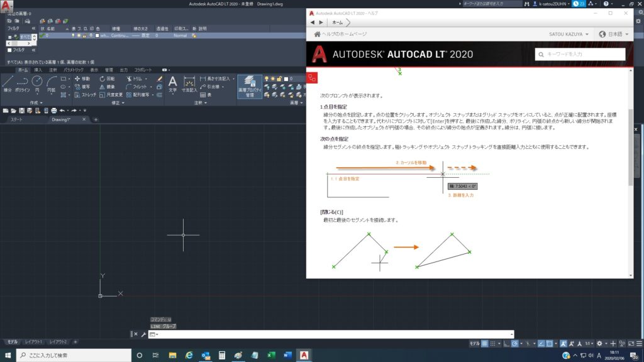This screenshot has width=644, height=362.
Task: Open the 1:1 annotation scale dropdown
Action: click(590, 344)
